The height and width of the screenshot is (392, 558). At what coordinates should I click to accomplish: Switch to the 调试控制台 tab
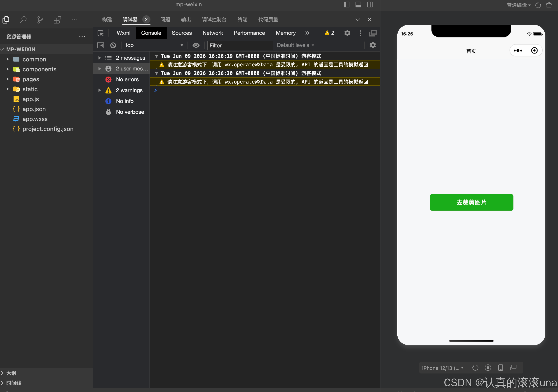pyautogui.click(x=214, y=20)
